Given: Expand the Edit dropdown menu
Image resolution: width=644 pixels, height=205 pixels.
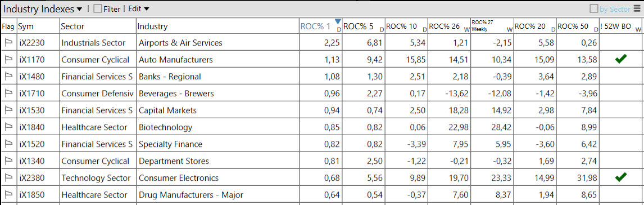Looking at the screenshot, I should (139, 8).
